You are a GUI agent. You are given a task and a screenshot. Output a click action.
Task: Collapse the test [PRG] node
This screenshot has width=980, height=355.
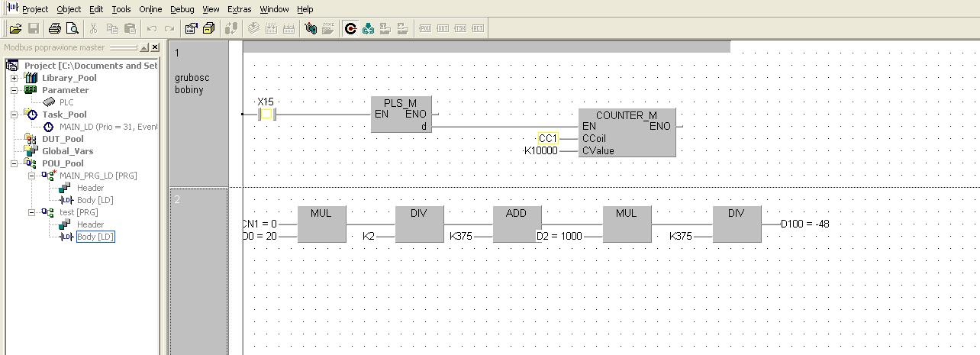(32, 212)
